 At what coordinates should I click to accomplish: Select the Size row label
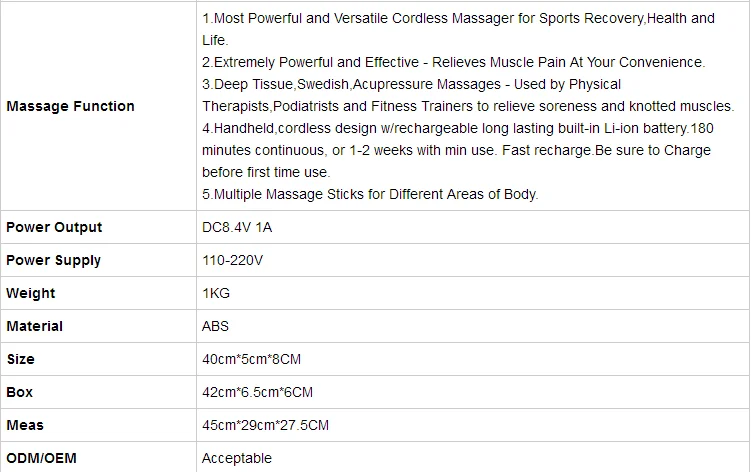point(20,359)
